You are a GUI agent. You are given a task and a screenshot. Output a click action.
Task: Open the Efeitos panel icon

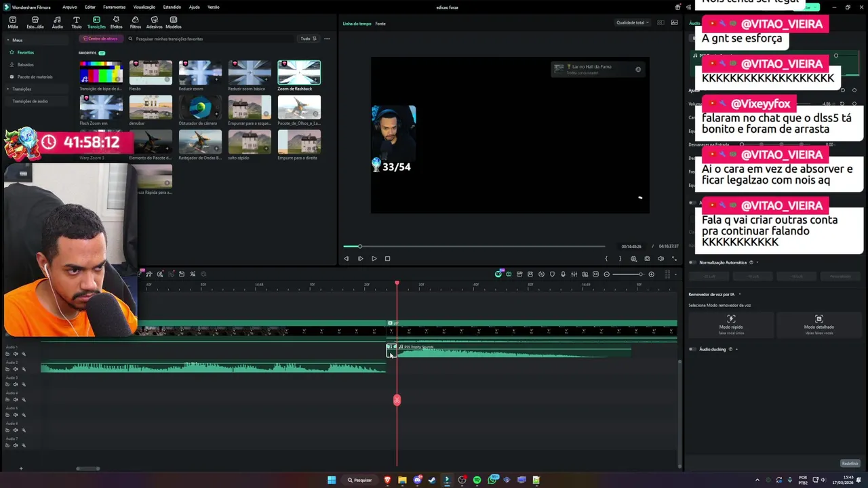[x=116, y=22]
